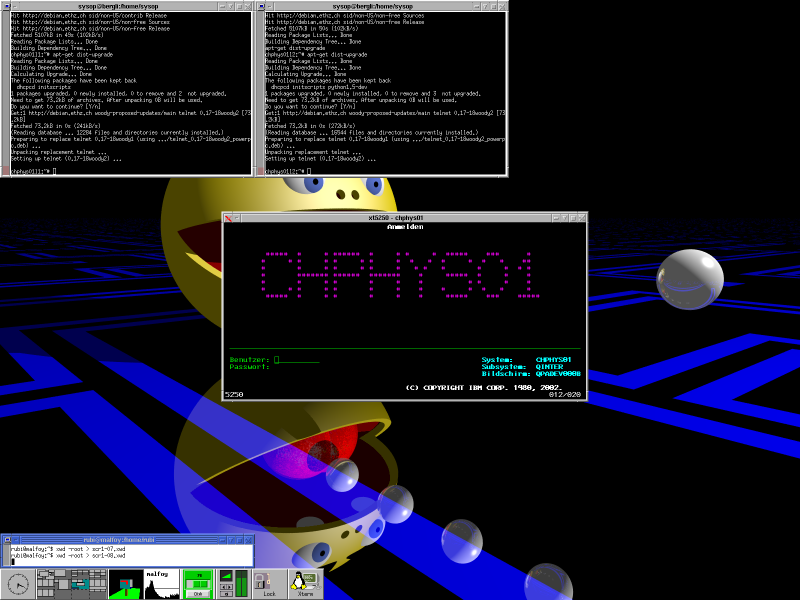Image resolution: width=800 pixels, height=600 pixels.
Task: Click the Chk button in the green dock applet
Action: pos(198,594)
